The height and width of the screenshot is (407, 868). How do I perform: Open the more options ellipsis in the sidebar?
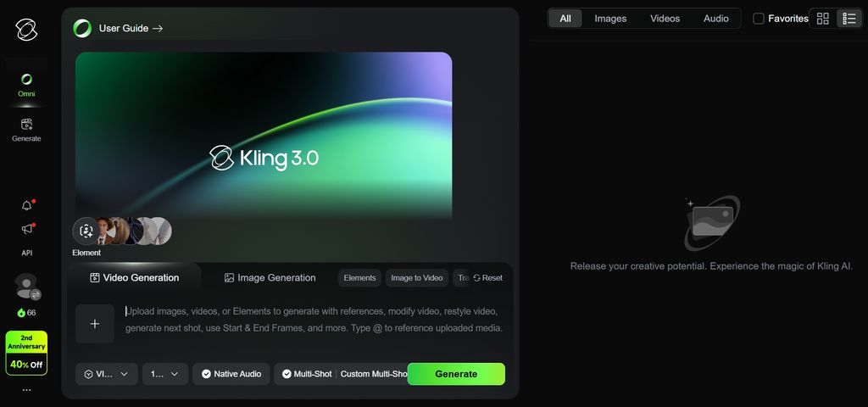[x=26, y=390]
